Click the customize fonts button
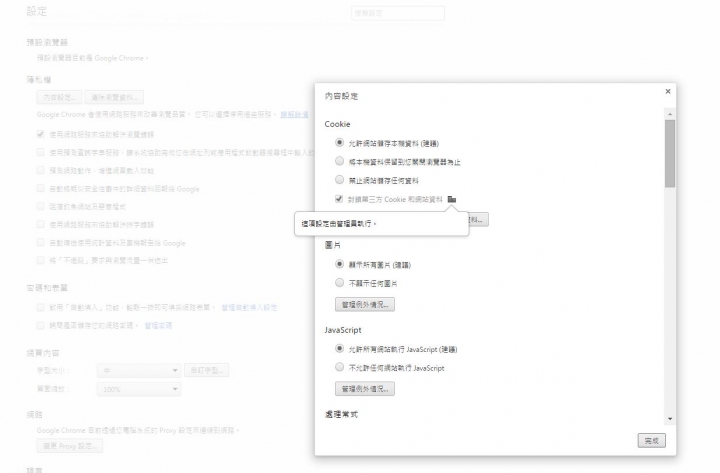Image resolution: width=720 pixels, height=473 pixels. [x=207, y=370]
